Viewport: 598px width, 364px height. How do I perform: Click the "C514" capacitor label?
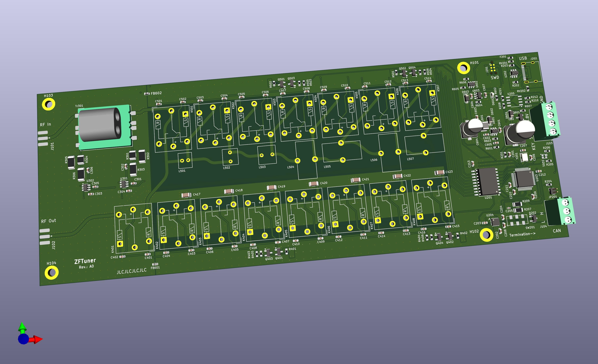(428, 79)
